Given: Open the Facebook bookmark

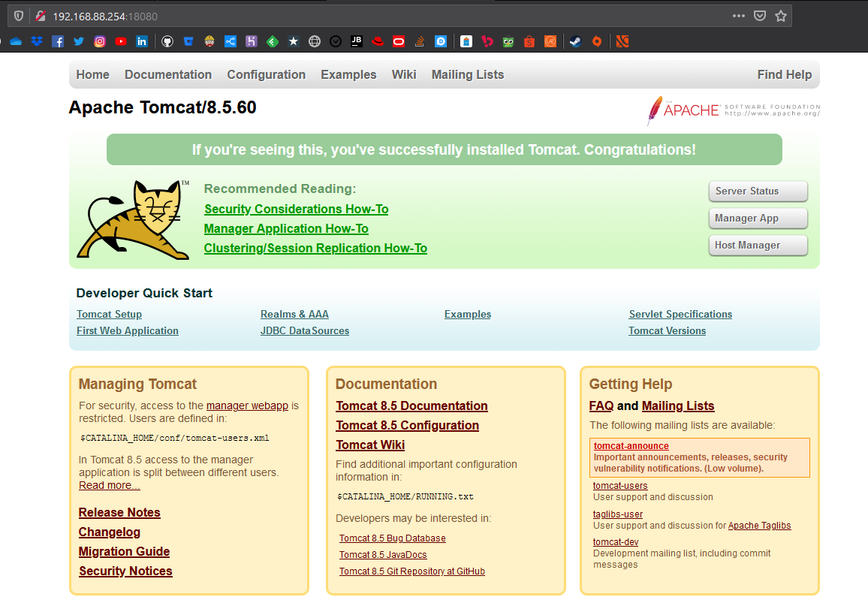Looking at the screenshot, I should coord(58,41).
